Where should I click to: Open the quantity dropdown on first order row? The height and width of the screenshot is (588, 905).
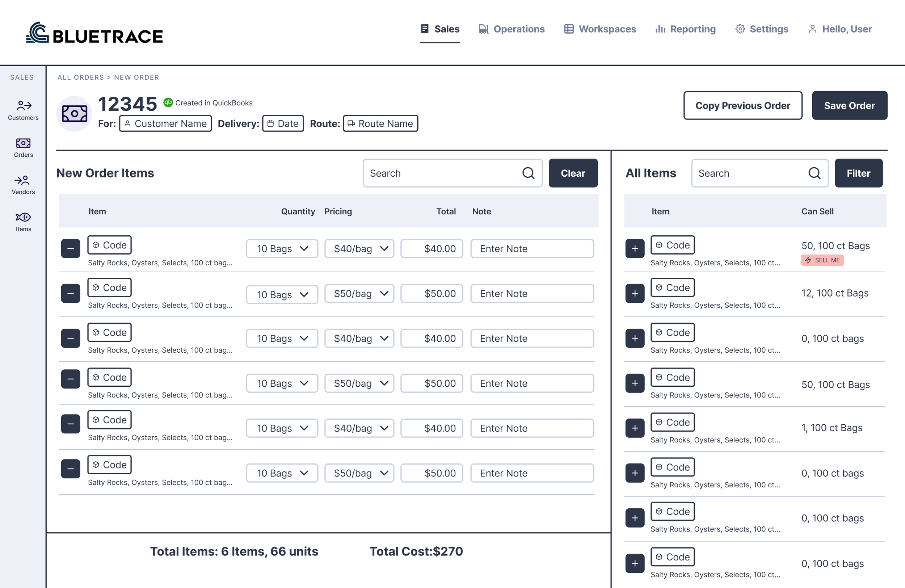pyautogui.click(x=282, y=248)
